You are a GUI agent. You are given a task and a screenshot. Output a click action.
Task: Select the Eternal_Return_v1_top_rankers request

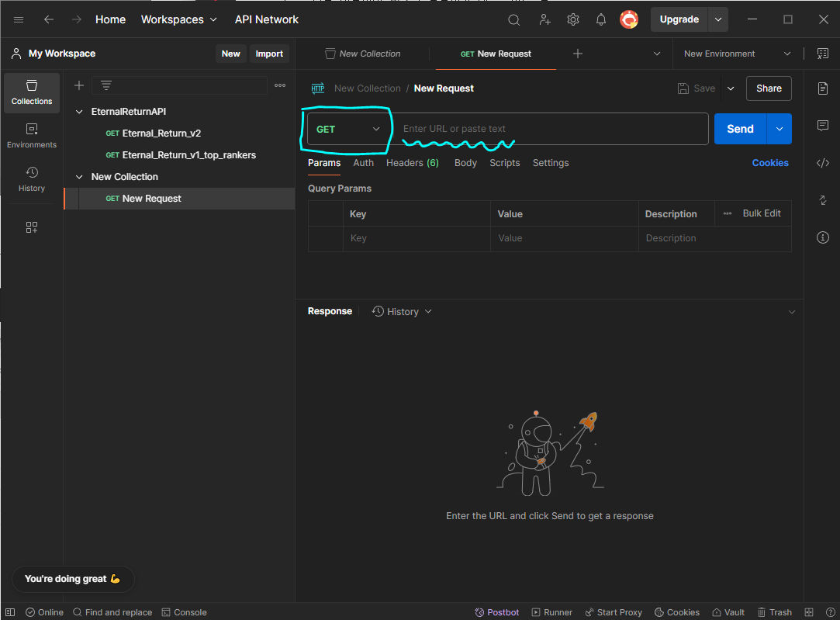point(179,155)
